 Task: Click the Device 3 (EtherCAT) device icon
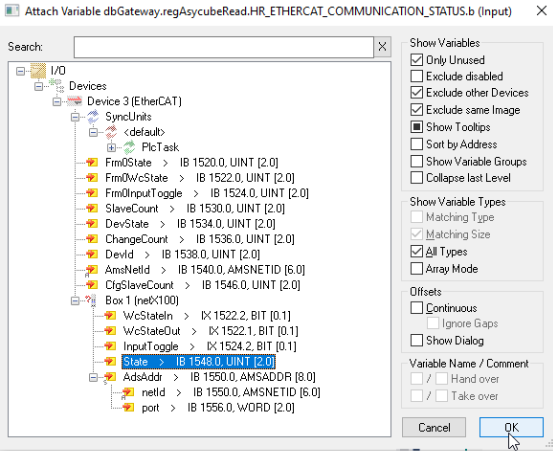pos(75,101)
